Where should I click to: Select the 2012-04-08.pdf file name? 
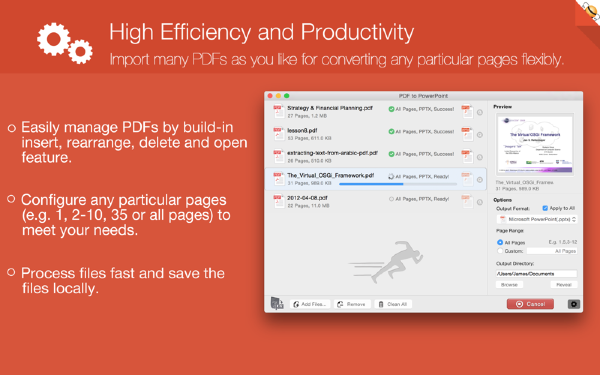click(x=307, y=198)
